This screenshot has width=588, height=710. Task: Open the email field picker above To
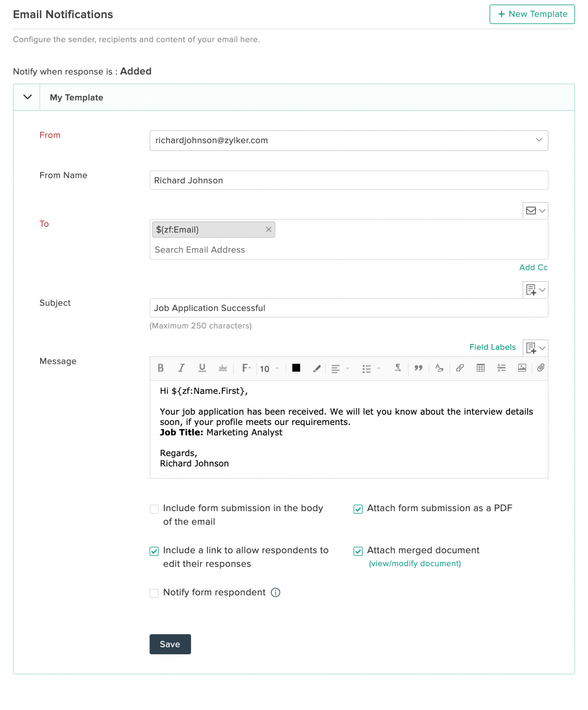point(535,211)
